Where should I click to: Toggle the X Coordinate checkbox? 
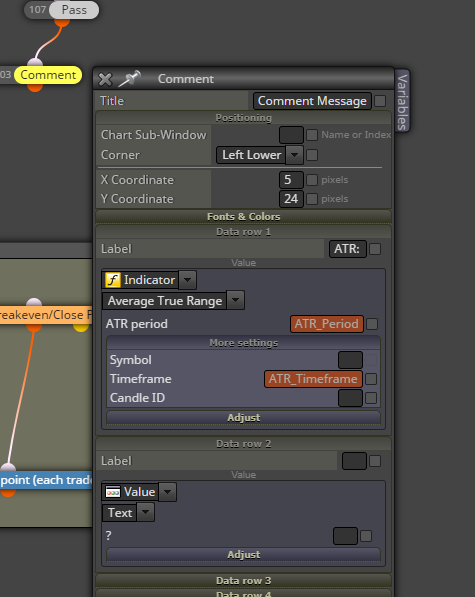[x=312, y=180]
